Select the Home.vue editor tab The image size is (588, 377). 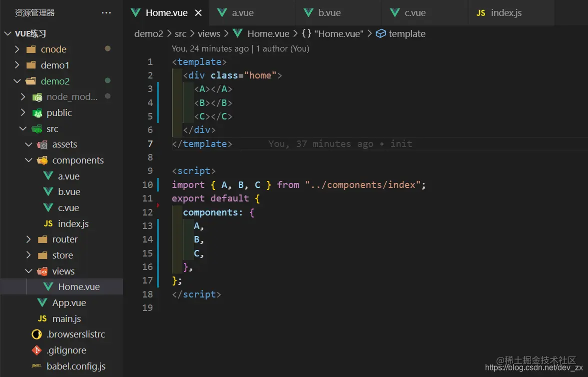[166, 13]
